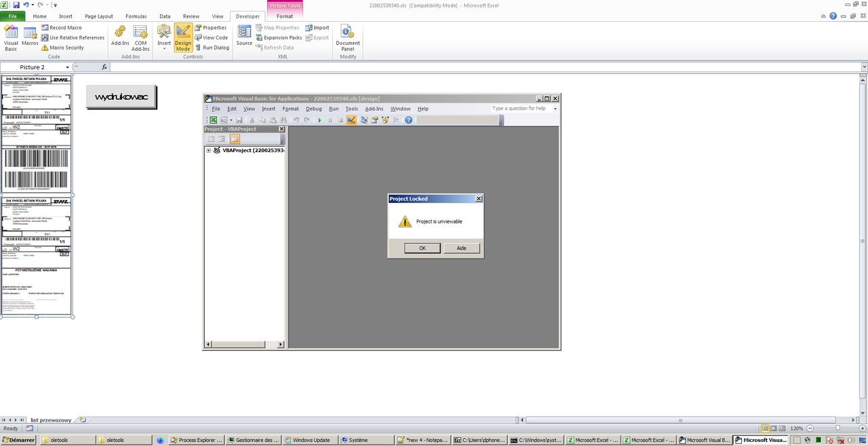Click VBA Help question mark icon
This screenshot has height=446, width=868.
pos(408,120)
